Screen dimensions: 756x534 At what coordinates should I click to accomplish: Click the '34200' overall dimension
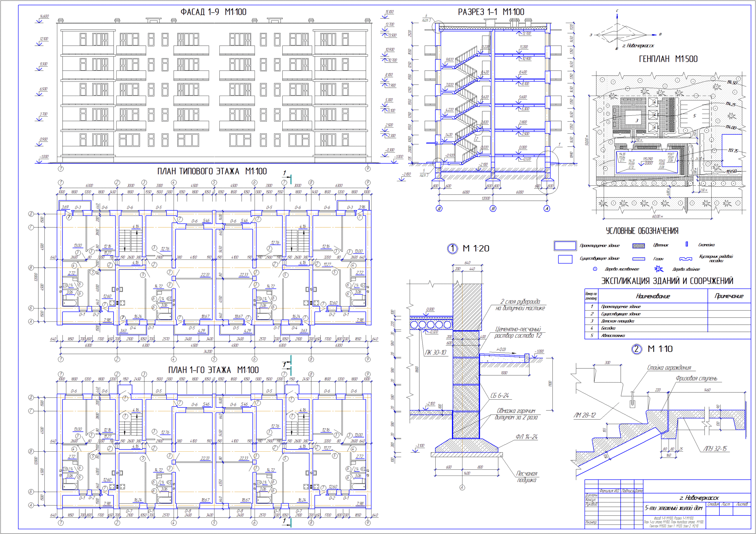click(x=208, y=351)
